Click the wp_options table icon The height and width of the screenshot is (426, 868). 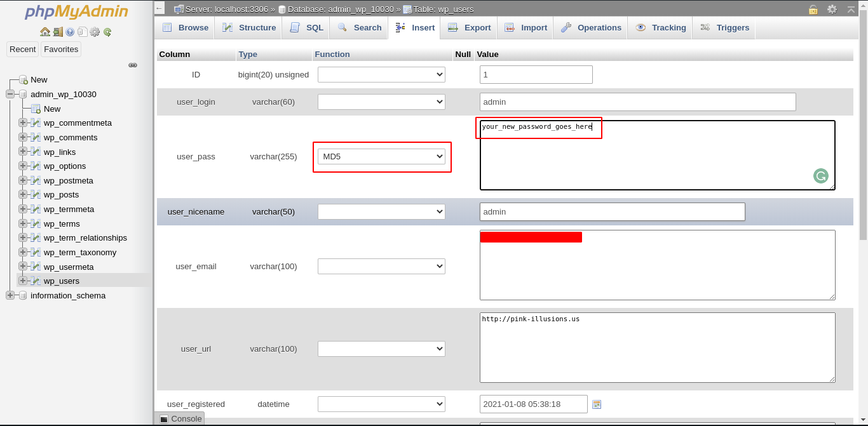point(36,166)
